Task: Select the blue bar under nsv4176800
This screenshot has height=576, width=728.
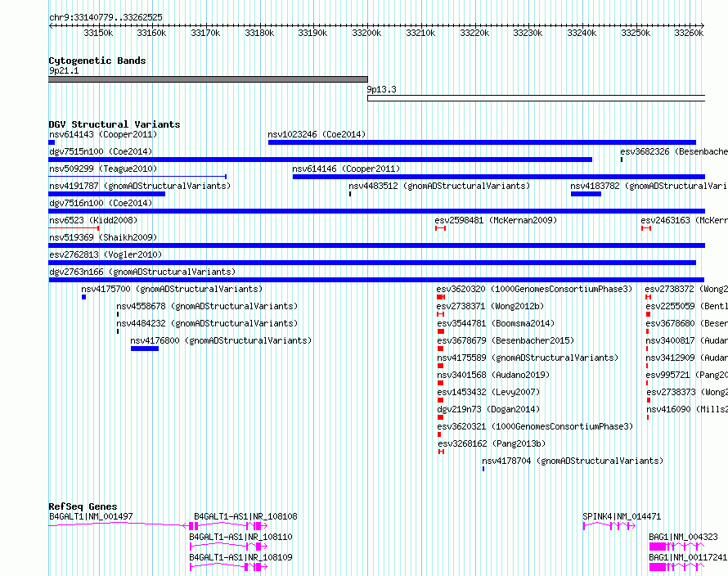Action: point(145,349)
